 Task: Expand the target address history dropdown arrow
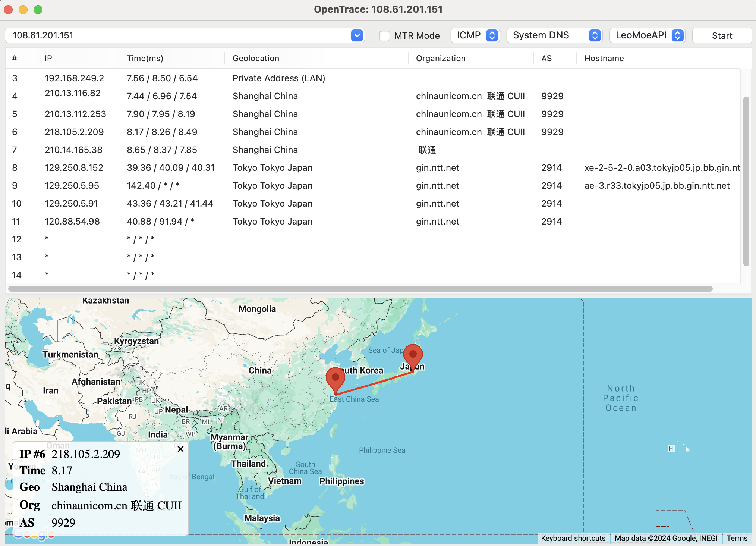[x=357, y=36]
